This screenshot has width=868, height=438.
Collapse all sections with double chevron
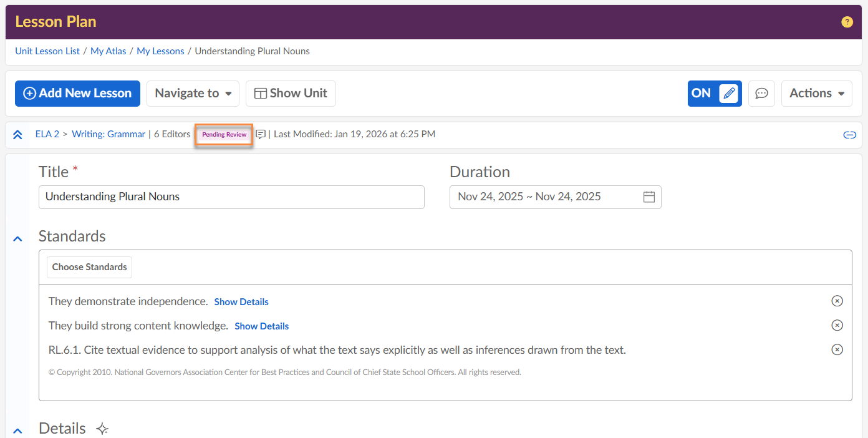(17, 135)
